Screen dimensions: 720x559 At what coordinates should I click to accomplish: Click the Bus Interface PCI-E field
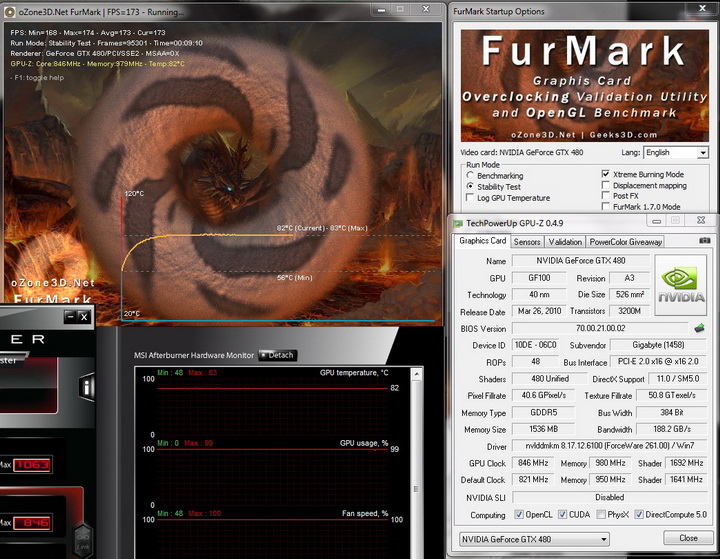[658, 361]
